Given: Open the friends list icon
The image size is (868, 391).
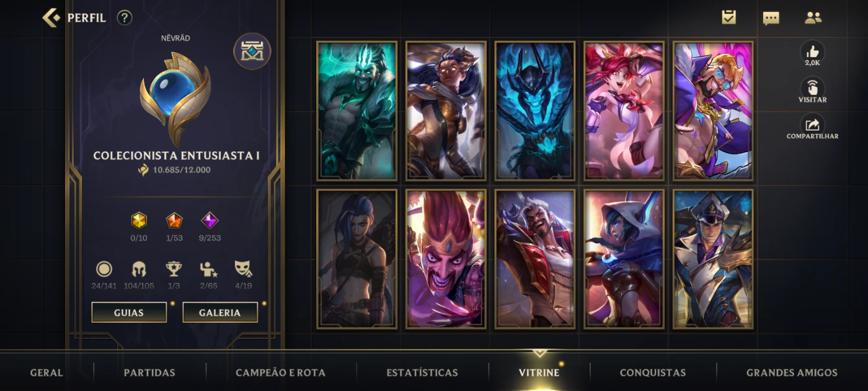Looking at the screenshot, I should coord(813,18).
